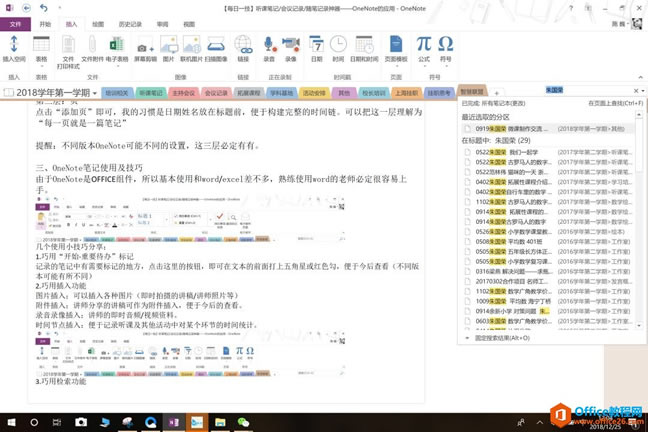Switch to the 视图 ribbon tab
The height and width of the screenshot is (432, 648).
(x=189, y=24)
